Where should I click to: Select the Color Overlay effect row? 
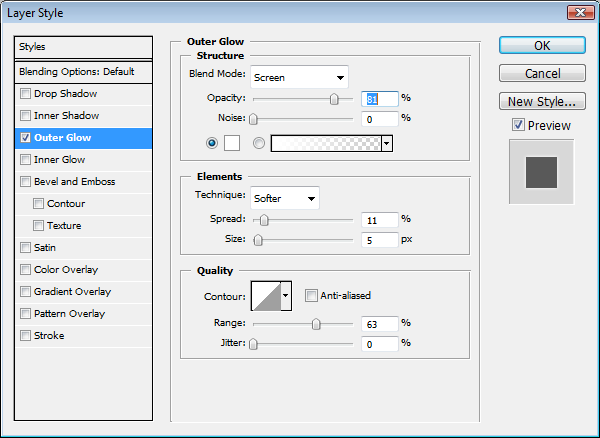pos(83,270)
